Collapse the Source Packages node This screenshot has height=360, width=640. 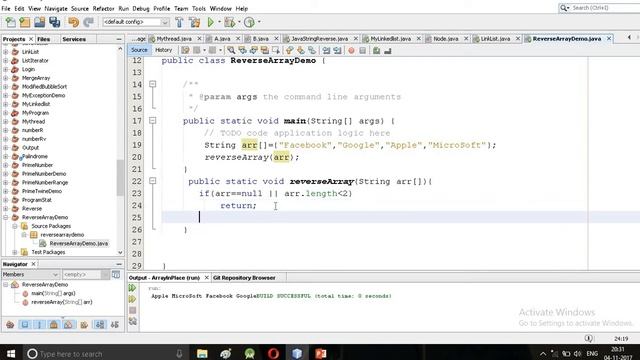click(x=15, y=226)
